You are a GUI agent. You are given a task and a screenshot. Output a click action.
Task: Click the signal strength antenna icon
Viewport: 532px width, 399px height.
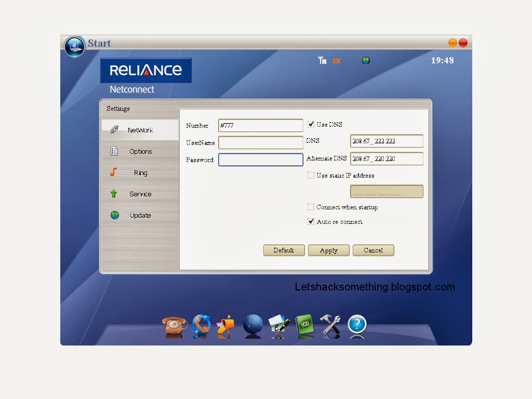pyautogui.click(x=322, y=60)
